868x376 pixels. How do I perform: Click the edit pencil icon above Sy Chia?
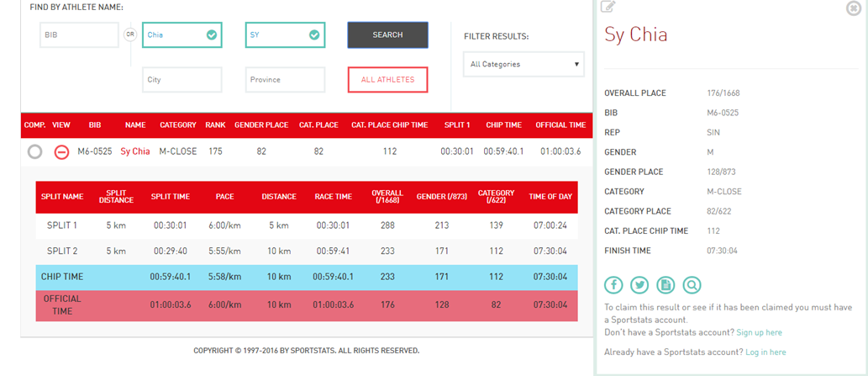point(608,6)
